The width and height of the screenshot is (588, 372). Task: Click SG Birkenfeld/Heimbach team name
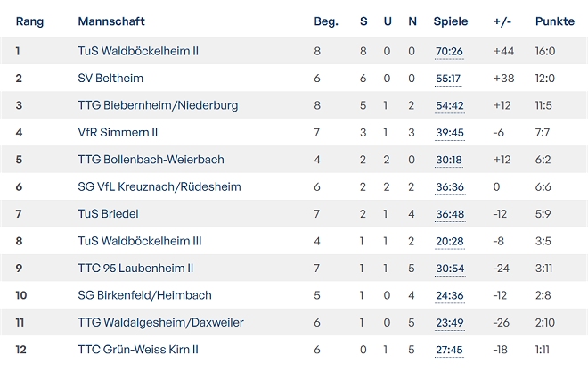pyautogui.click(x=145, y=295)
